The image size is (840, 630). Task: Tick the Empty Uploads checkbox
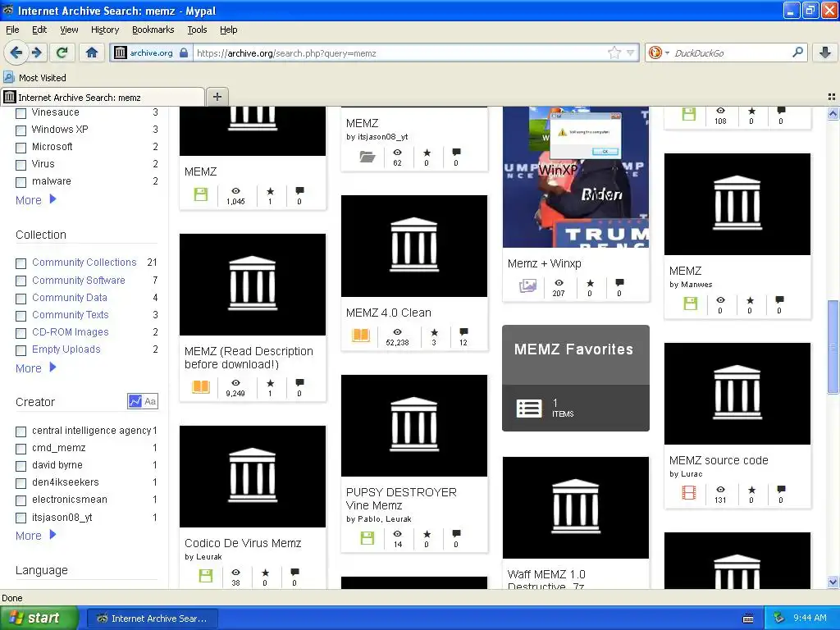tap(21, 350)
